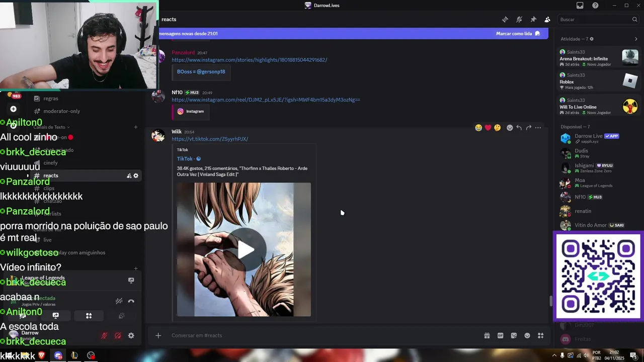Click Marcar como lida button

(x=518, y=34)
